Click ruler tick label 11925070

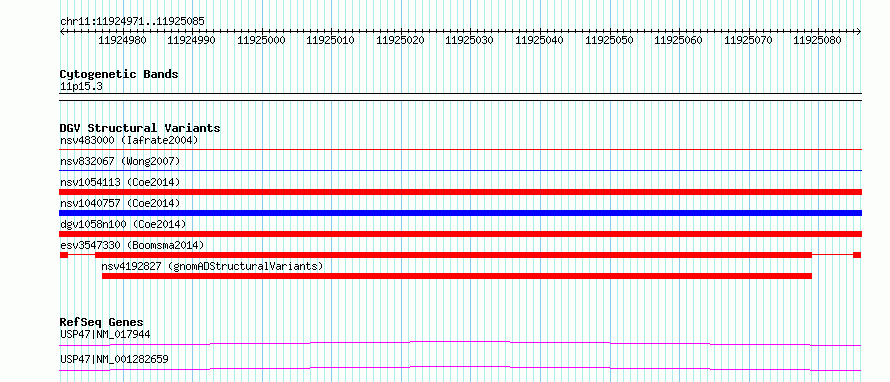tap(749, 40)
